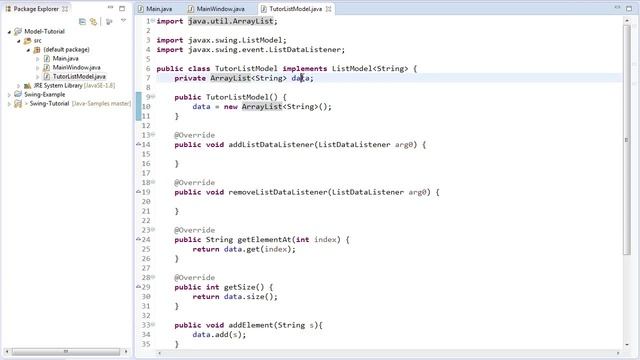This screenshot has width=640, height=360.
Task: Select the Swing-Tutorial project
Action: [x=49, y=104]
